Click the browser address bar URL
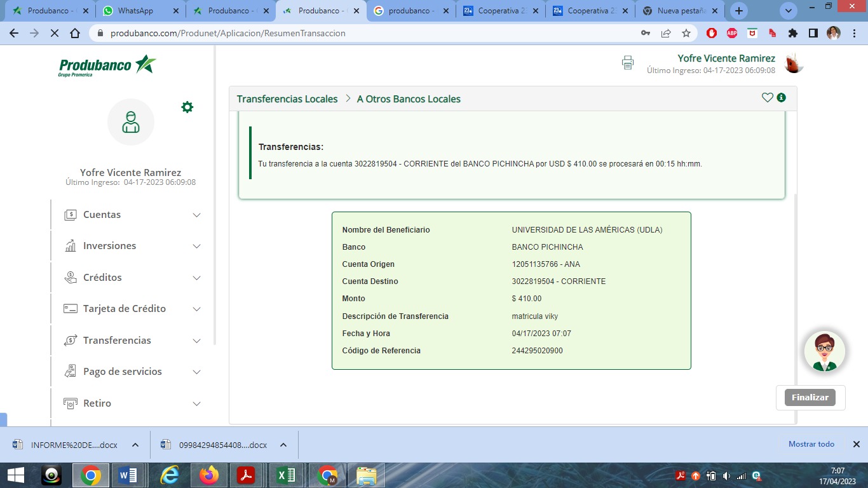The height and width of the screenshot is (488, 868). [227, 33]
